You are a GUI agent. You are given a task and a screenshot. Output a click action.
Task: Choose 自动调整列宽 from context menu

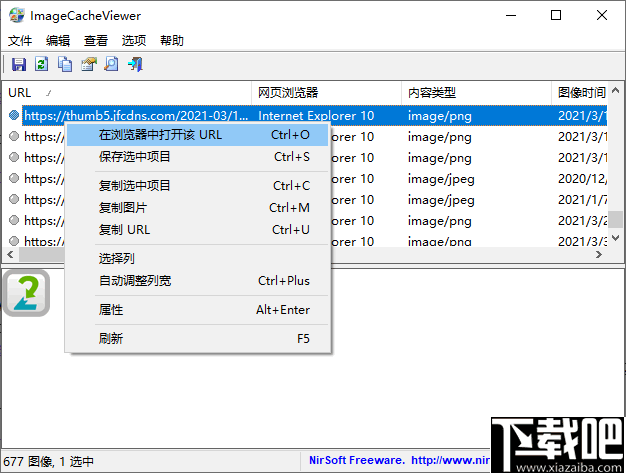coord(198,281)
